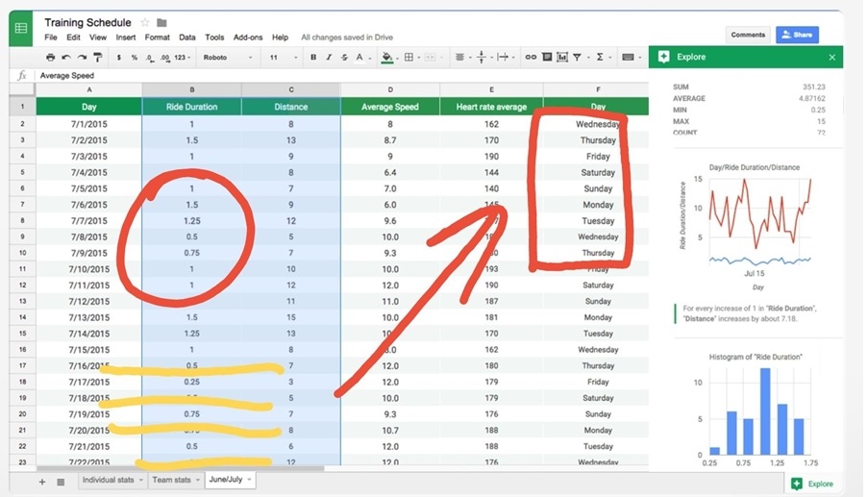This screenshot has width=868, height=497.
Task: Close the Explore side panel
Action: point(831,58)
